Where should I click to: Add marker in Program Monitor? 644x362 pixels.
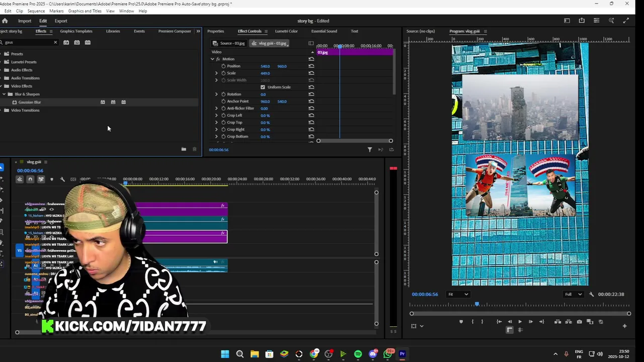tap(461, 322)
